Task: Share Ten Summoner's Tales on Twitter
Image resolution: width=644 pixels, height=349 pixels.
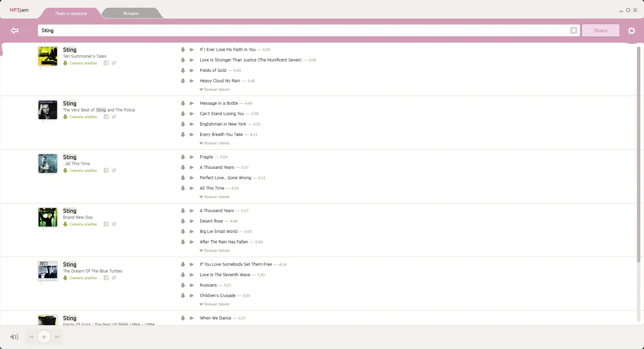Action: (114, 63)
